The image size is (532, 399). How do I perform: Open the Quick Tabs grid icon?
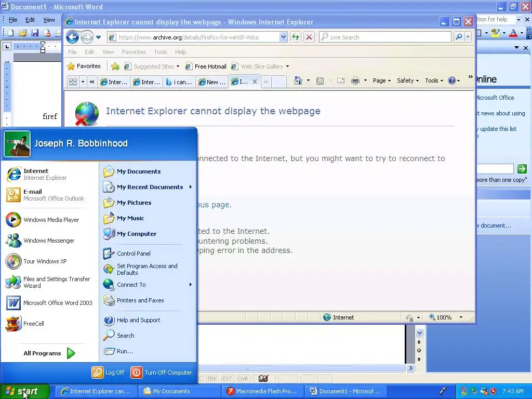(x=73, y=82)
